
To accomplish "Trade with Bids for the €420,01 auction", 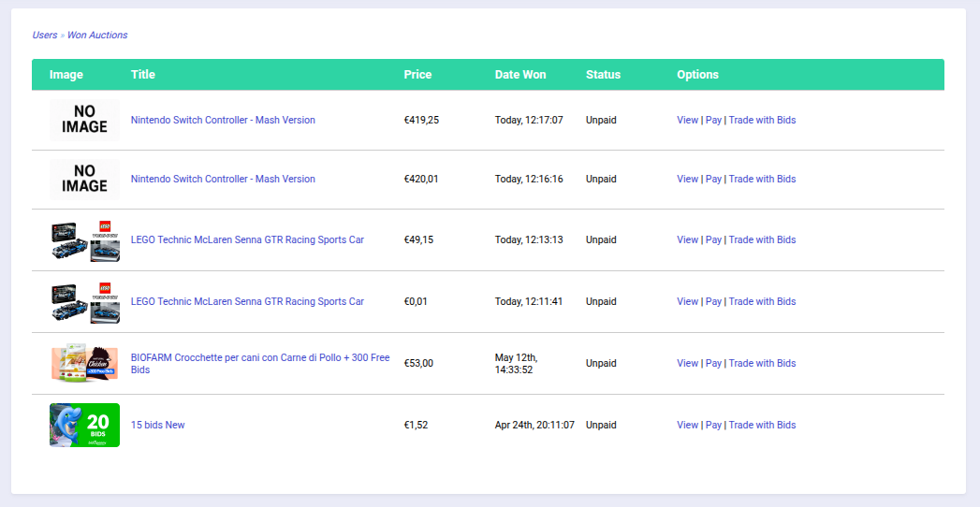I will pyautogui.click(x=762, y=179).
